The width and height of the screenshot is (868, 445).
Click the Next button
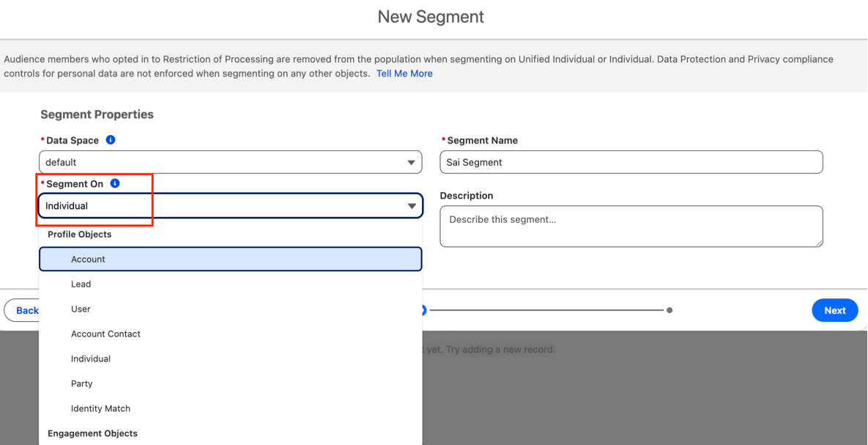[834, 310]
